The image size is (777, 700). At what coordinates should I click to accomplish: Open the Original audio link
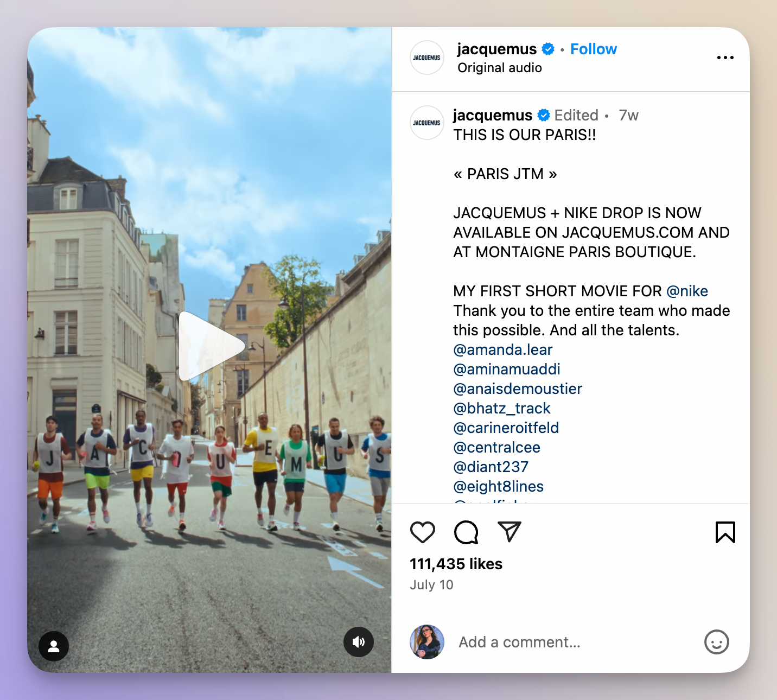coord(500,68)
